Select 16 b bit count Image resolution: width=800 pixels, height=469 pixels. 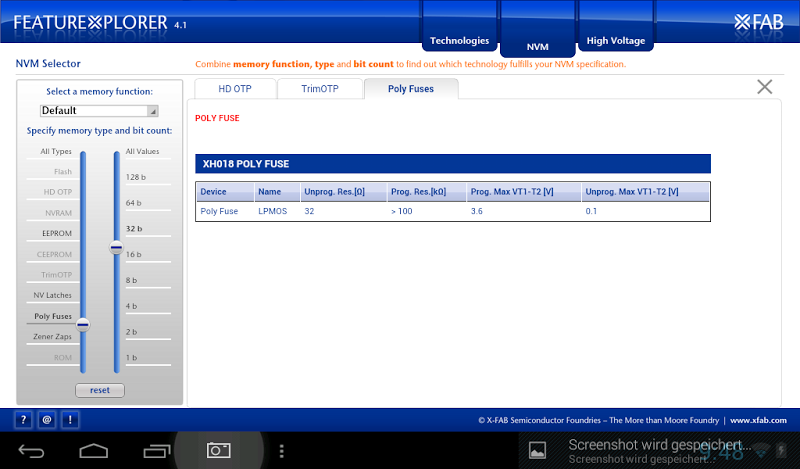[x=134, y=255]
